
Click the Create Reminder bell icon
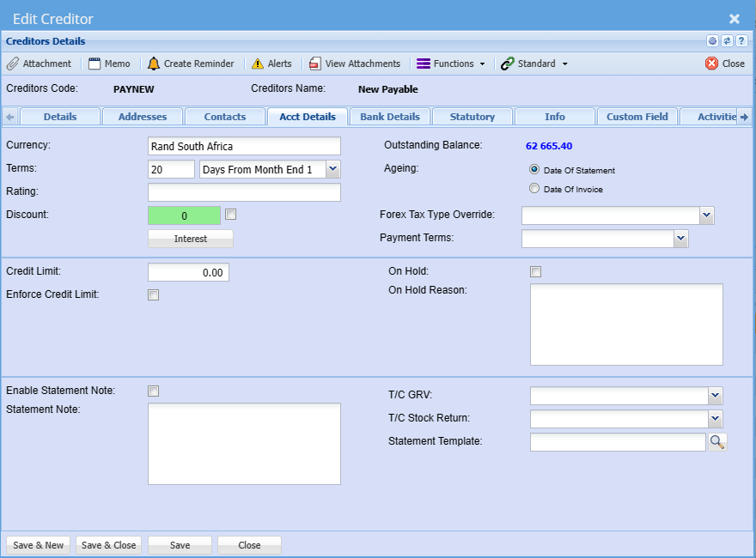click(x=154, y=64)
